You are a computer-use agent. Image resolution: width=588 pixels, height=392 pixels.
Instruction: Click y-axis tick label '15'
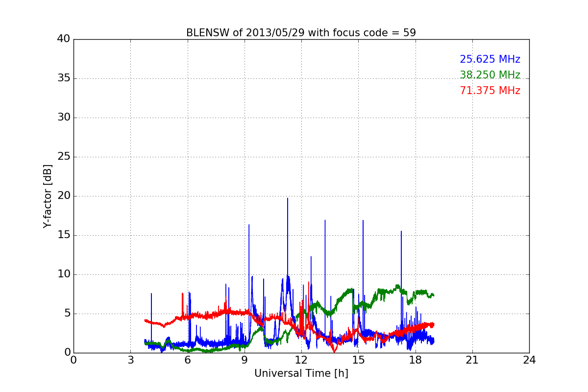pyautogui.click(x=64, y=235)
